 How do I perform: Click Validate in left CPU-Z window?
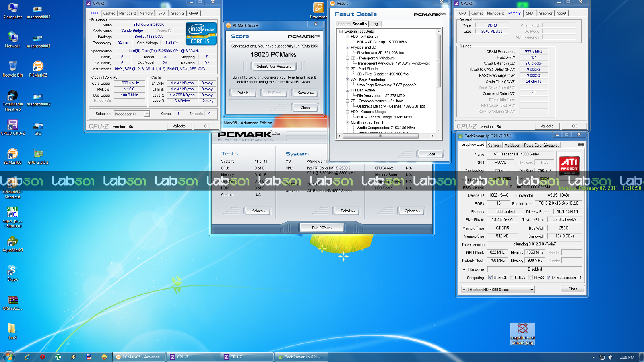click(x=179, y=126)
